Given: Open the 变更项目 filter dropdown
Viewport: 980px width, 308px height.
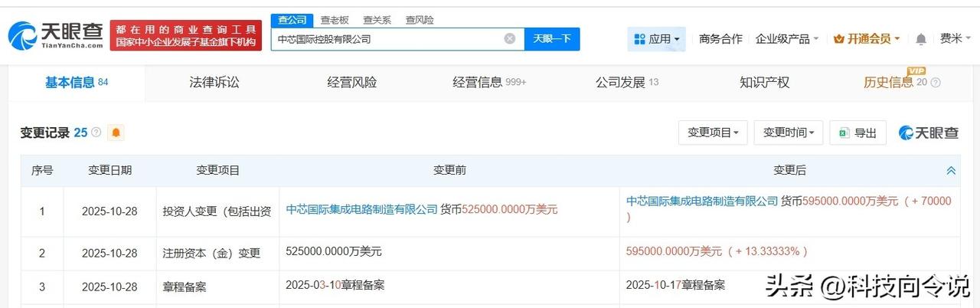Looking at the screenshot, I should 713,133.
